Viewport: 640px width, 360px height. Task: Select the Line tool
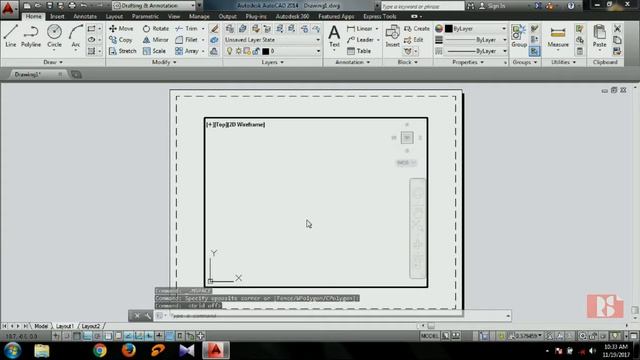click(11, 36)
